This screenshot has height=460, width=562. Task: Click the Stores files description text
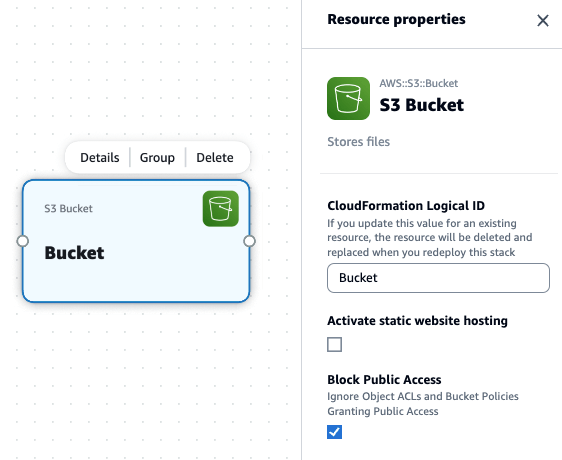coord(358,142)
